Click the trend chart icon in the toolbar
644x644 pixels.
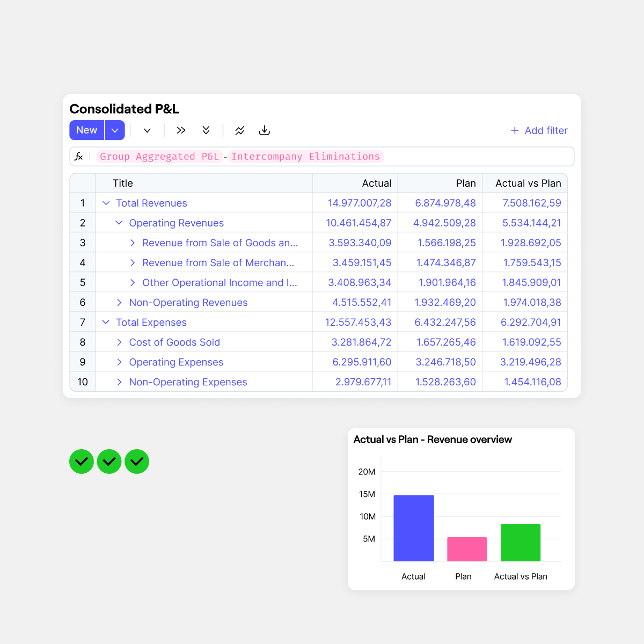240,130
